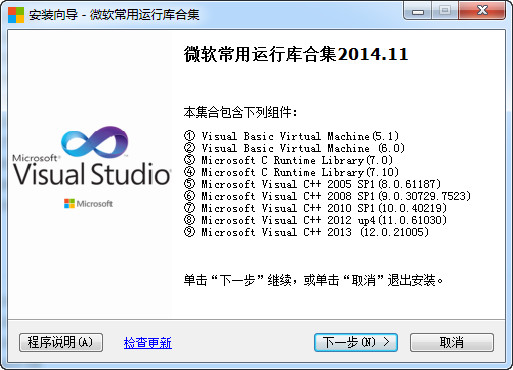Image resolution: width=513 pixels, height=370 pixels.
Task: Click Microsoft Visual C++ 2010 SP1 line
Action: click(315, 208)
